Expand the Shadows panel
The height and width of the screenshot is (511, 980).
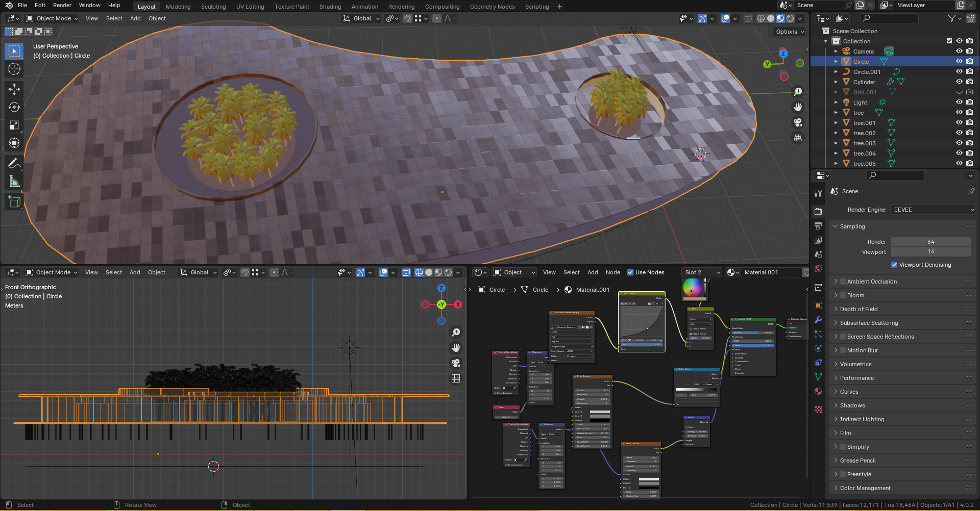[852, 405]
